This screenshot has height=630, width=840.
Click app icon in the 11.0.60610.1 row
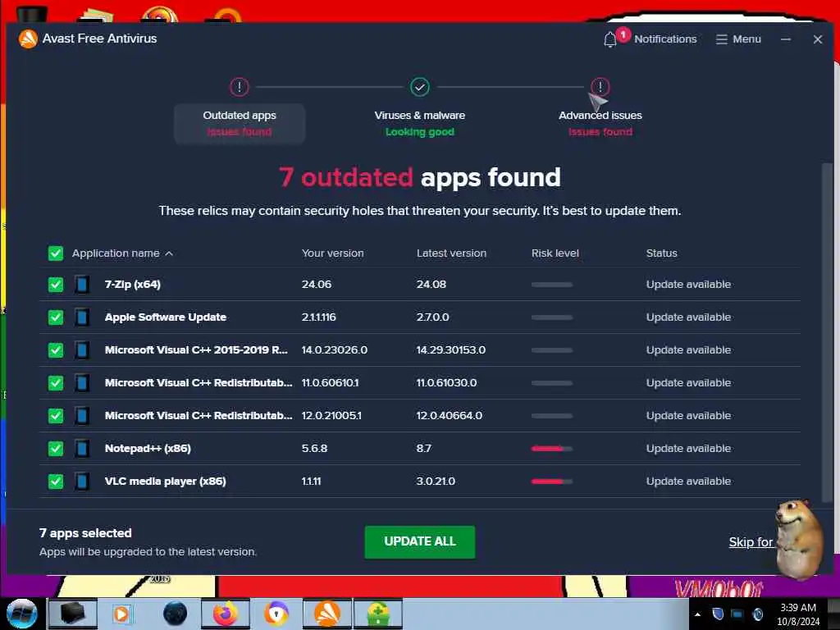click(82, 382)
